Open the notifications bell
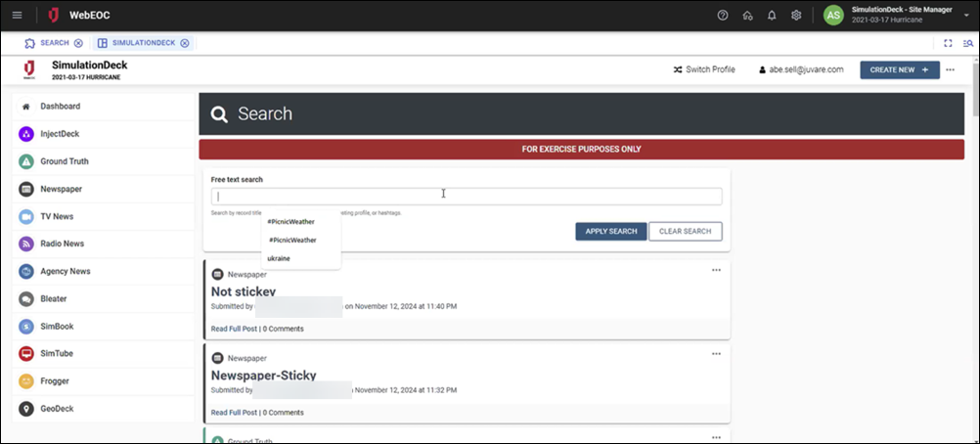 772,15
